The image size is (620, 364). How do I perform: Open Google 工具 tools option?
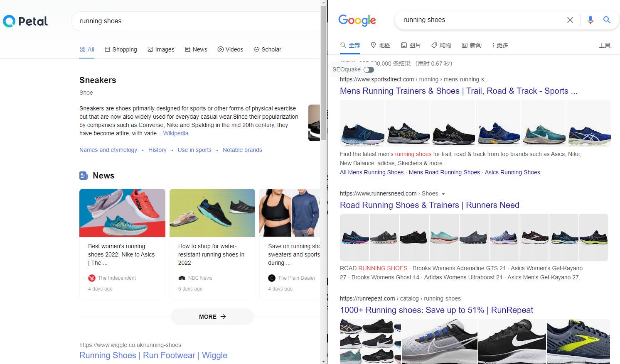(605, 45)
